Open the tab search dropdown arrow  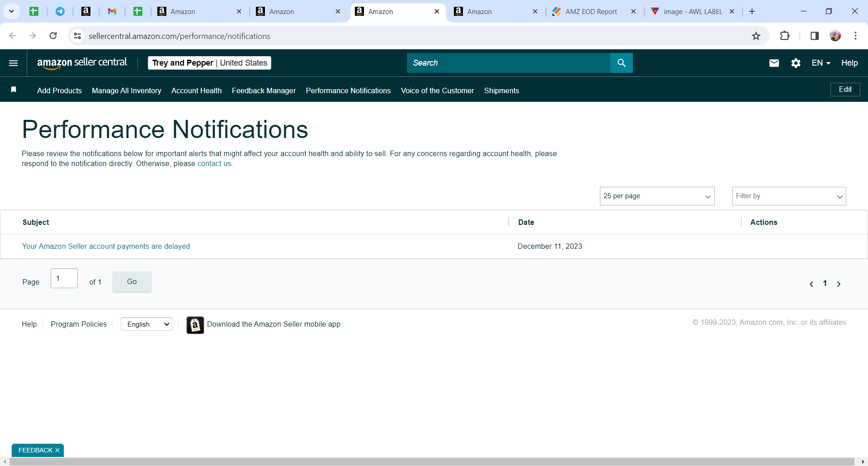point(11,11)
